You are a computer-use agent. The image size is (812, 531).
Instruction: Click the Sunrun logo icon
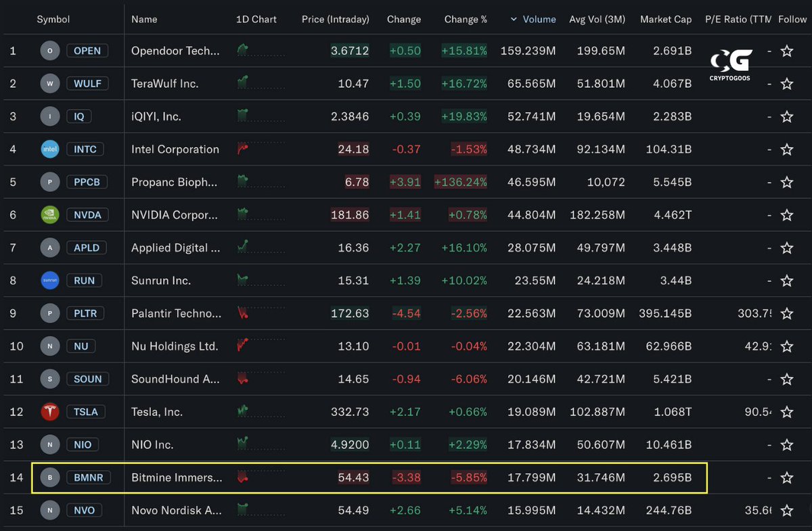coord(50,280)
